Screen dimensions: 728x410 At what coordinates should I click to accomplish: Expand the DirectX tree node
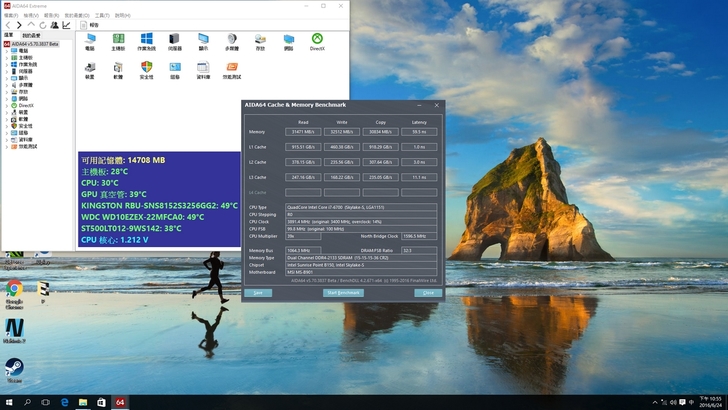pos(6,105)
